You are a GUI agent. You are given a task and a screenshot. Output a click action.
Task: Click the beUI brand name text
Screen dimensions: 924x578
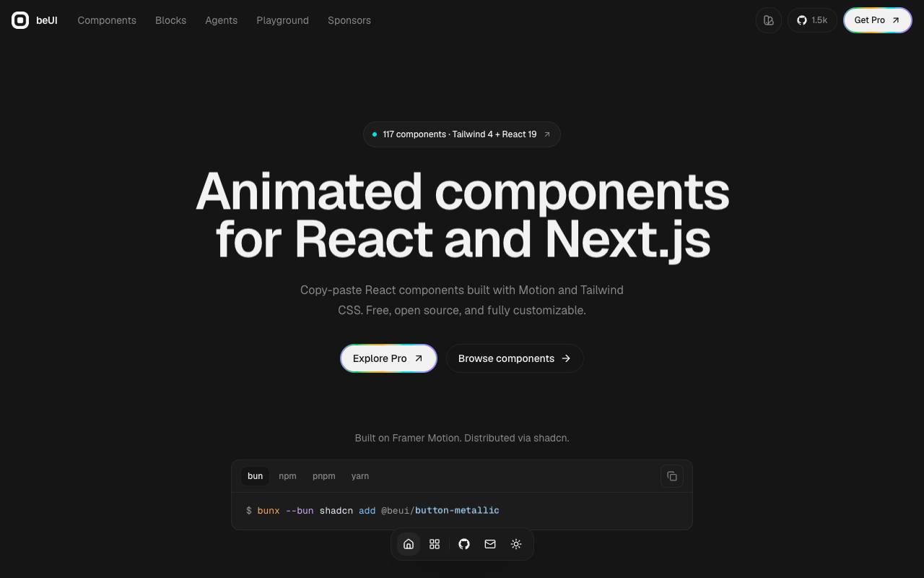(x=47, y=20)
